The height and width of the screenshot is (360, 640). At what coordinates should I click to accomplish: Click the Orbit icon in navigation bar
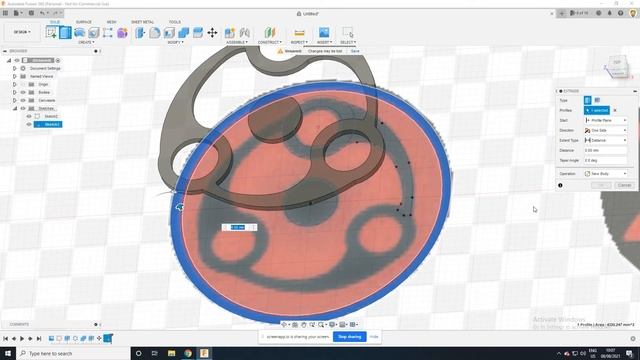pos(284,324)
